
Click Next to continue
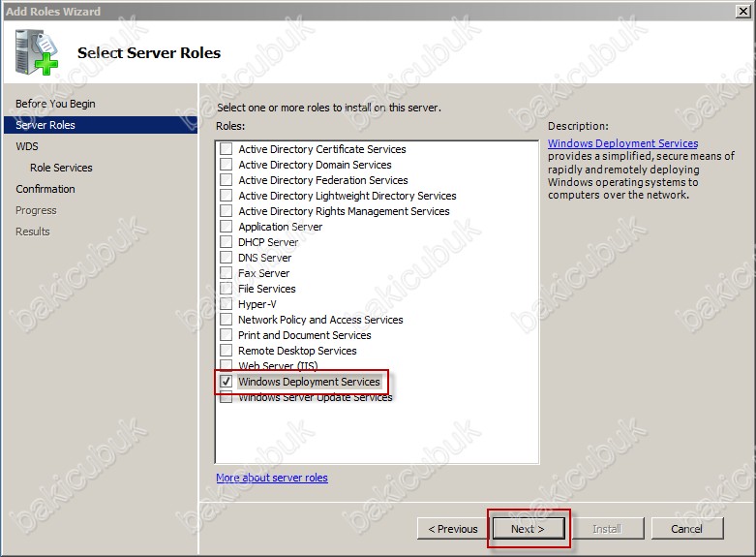pos(528,529)
